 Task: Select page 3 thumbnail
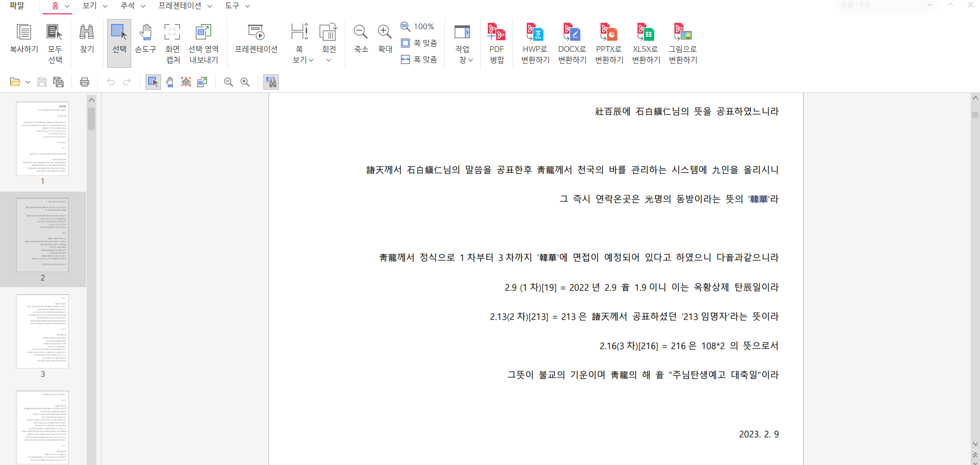[x=43, y=331]
